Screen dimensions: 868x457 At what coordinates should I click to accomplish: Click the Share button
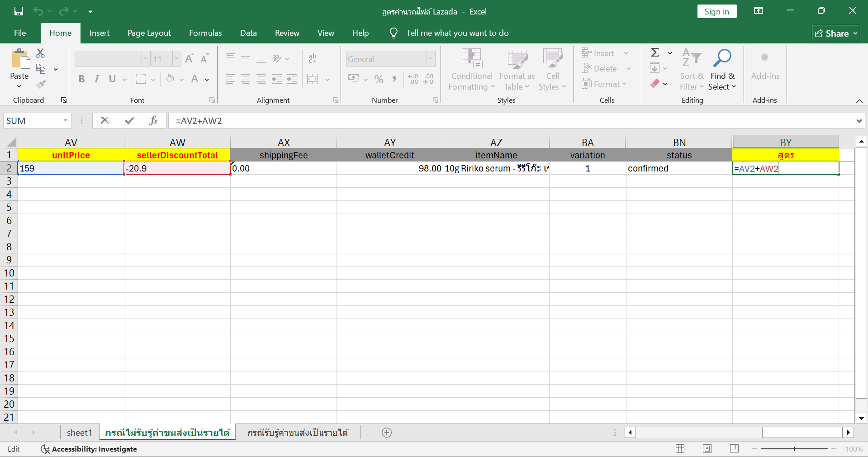(835, 33)
